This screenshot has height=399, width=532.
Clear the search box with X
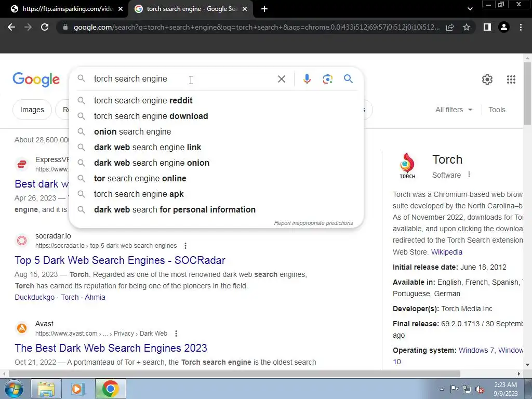[x=281, y=79]
